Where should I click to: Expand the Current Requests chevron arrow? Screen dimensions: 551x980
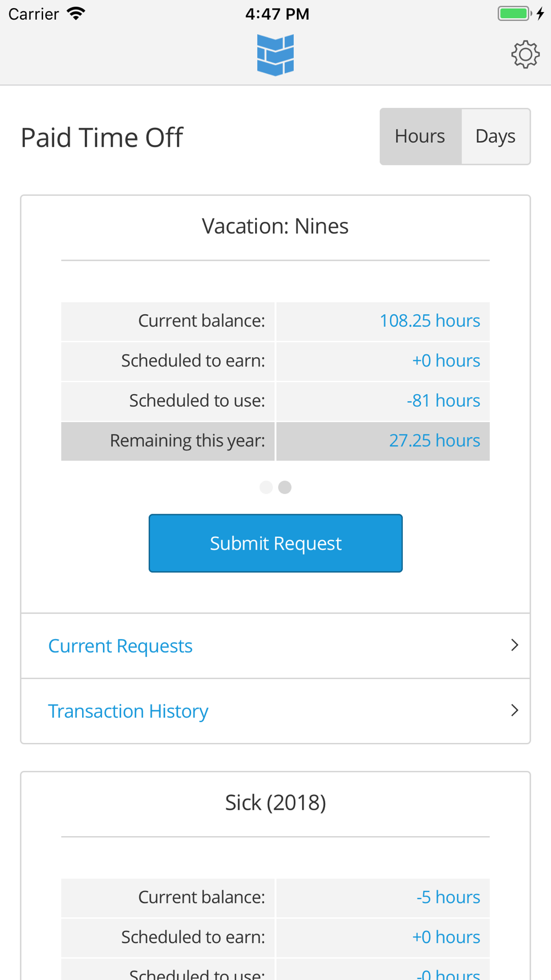515,645
